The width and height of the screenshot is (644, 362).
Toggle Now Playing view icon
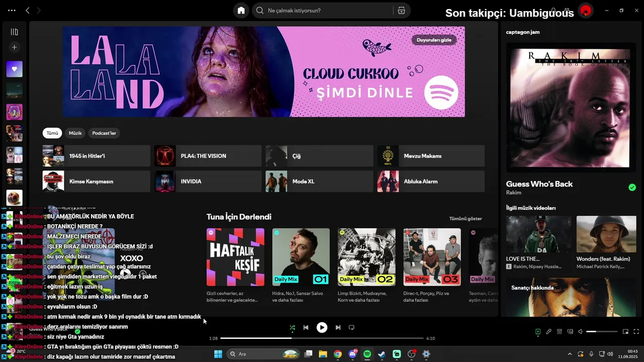click(x=538, y=331)
